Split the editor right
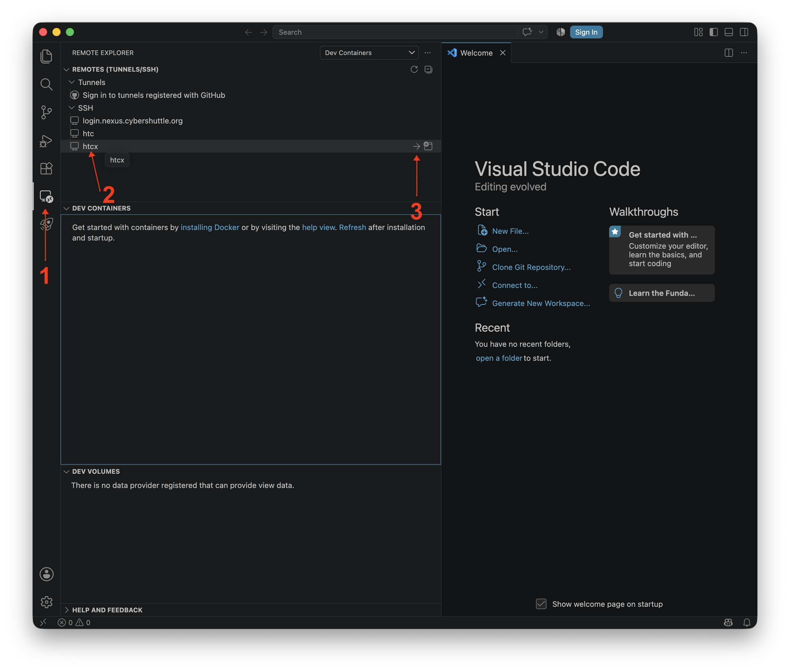790x672 pixels. point(729,53)
